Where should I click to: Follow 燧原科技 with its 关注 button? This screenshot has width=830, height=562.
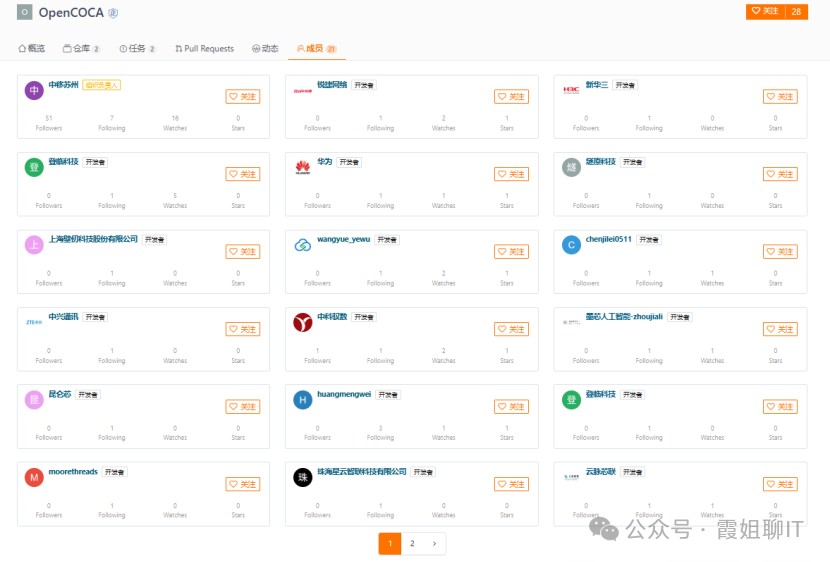(780, 174)
